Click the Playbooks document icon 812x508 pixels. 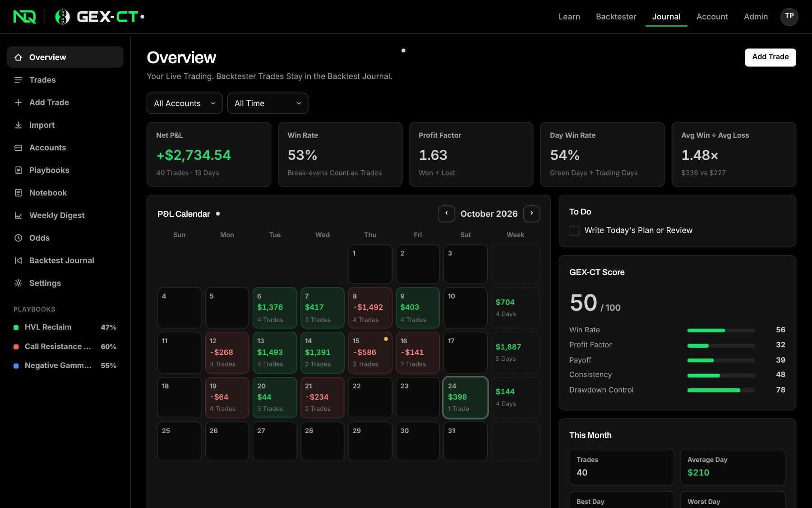18,170
